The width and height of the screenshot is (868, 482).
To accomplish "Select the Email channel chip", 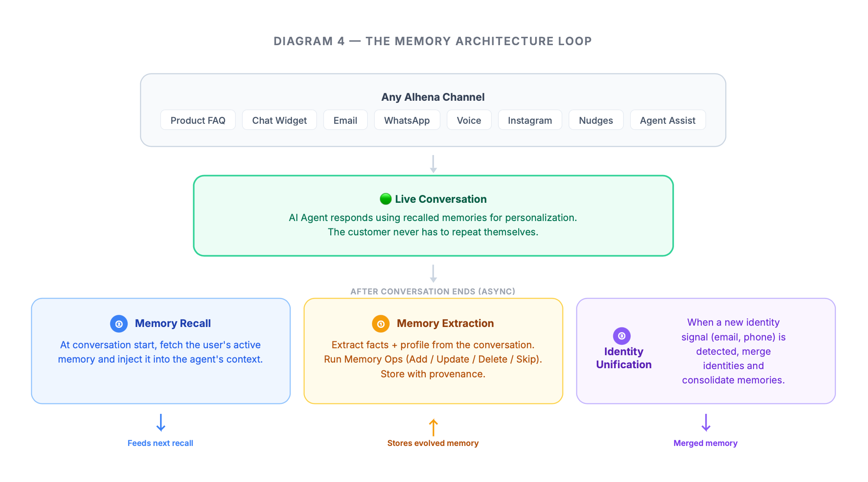I will pos(345,120).
